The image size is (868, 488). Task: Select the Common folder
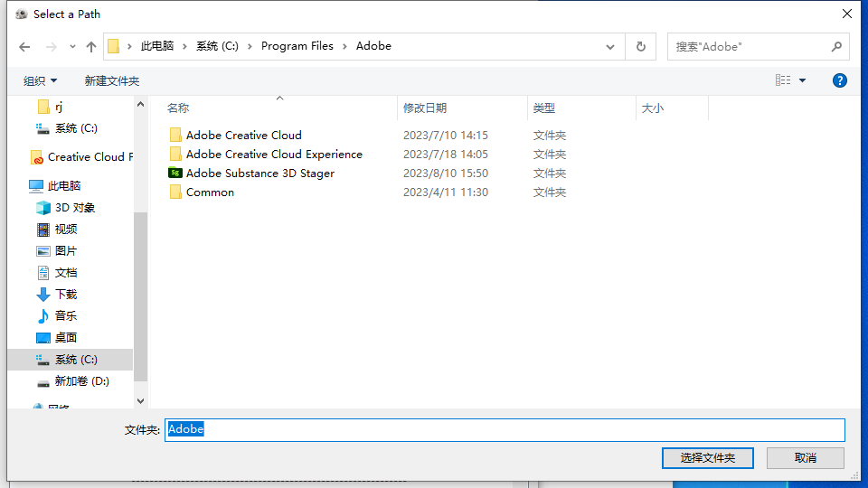pyautogui.click(x=210, y=192)
